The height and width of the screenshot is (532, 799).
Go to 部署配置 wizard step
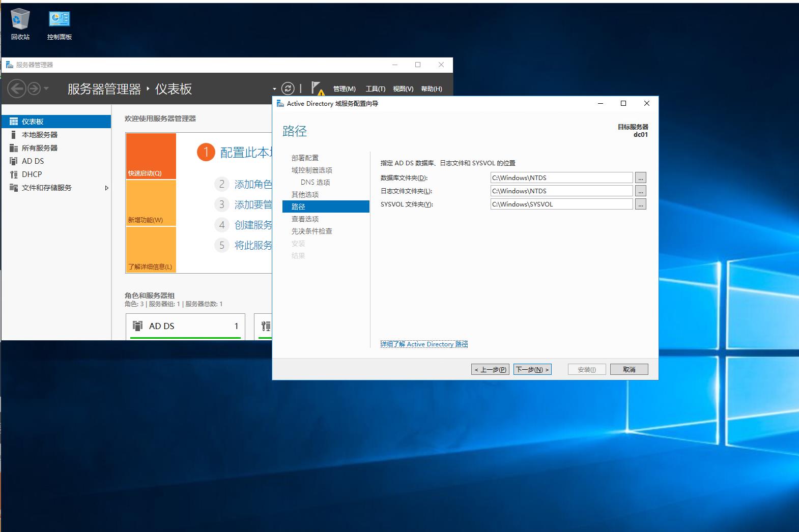coord(305,158)
